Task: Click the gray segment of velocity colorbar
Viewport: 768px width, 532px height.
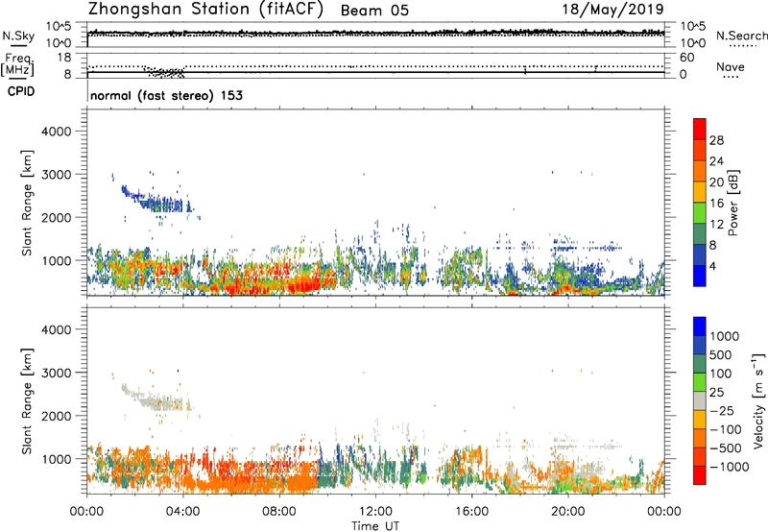Action: tap(700, 400)
